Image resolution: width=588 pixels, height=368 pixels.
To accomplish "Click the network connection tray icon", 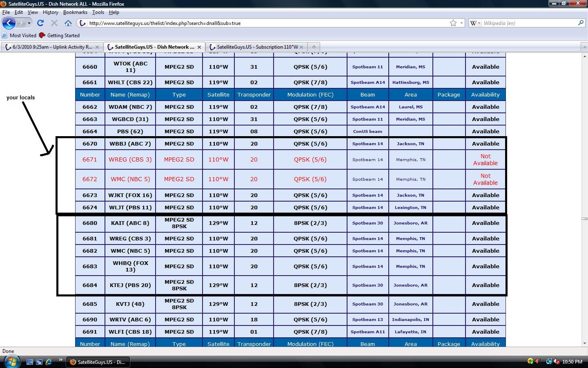I will pos(549,361).
